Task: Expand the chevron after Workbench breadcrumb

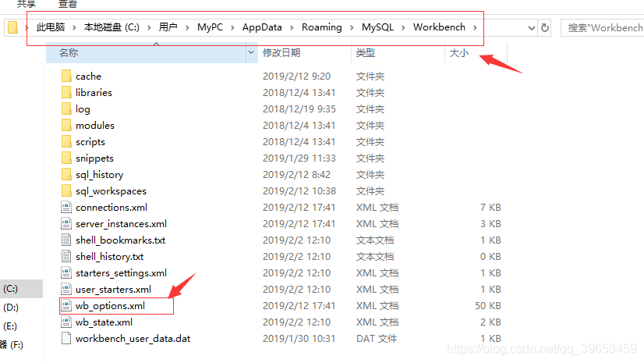Action: (x=475, y=27)
